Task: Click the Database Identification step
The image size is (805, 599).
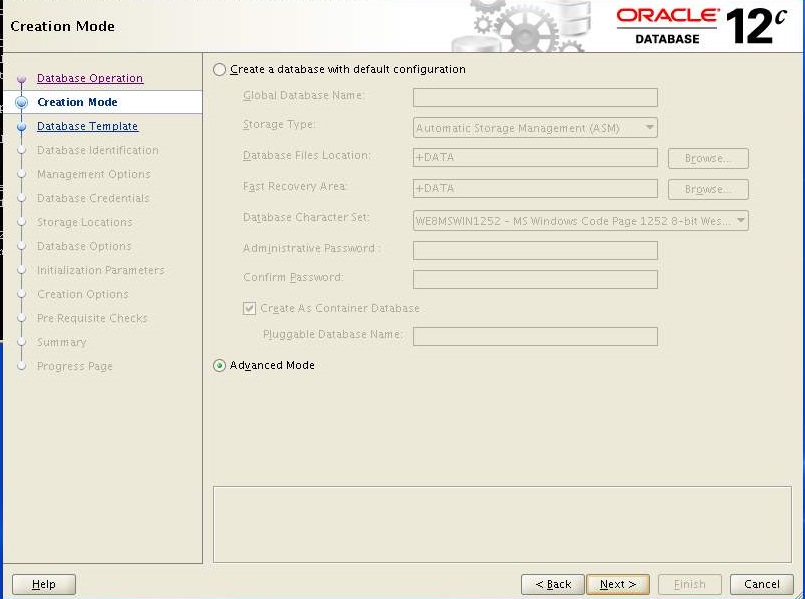Action: (x=98, y=150)
